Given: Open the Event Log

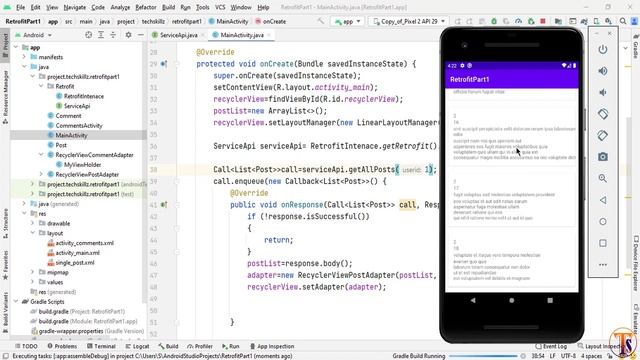Looking at the screenshot, I should click(551, 346).
